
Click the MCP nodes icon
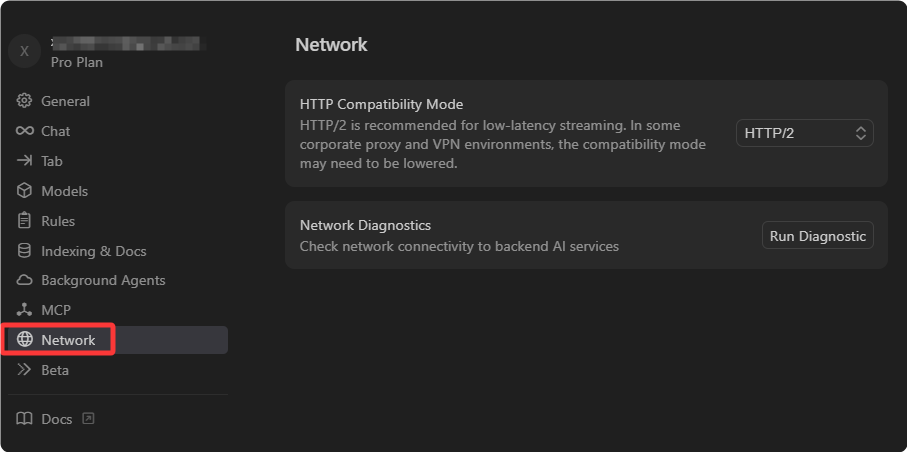24,310
